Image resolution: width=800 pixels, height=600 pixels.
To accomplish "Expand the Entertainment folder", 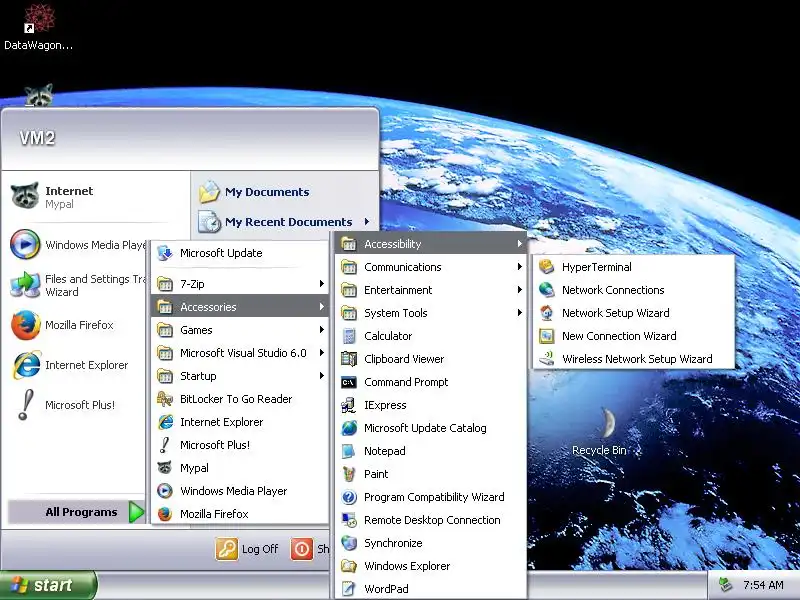I will point(431,290).
